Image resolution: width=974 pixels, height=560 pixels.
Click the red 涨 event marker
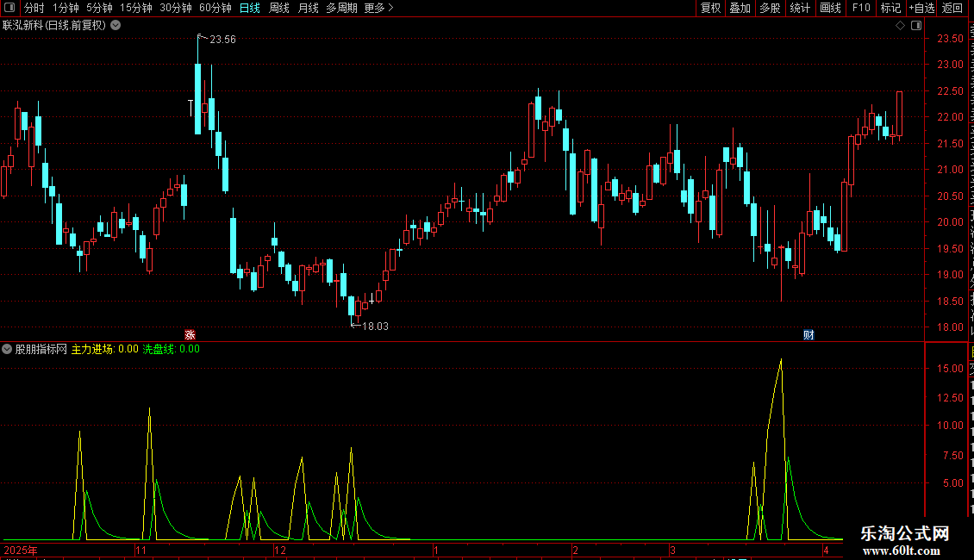coord(190,334)
